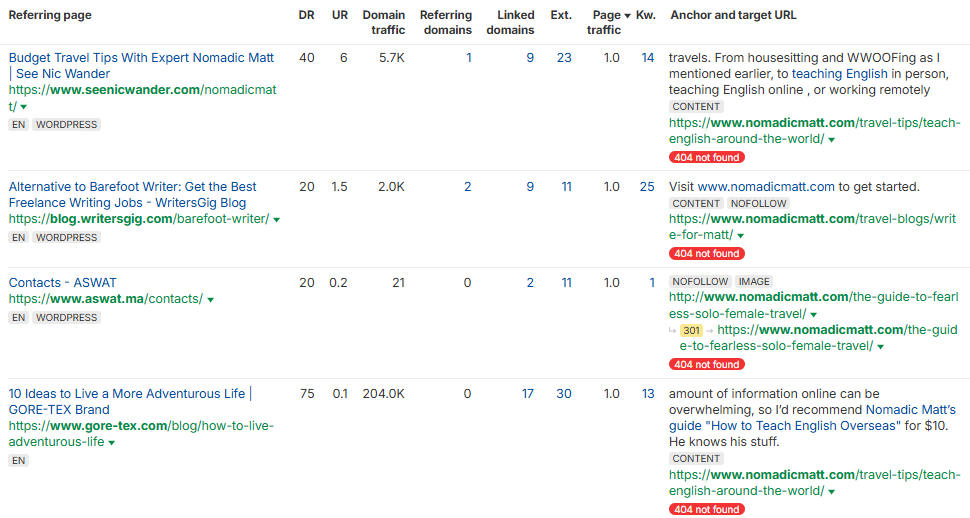
Task: Click 404 not found badge in seenicwander row
Action: click(x=706, y=157)
